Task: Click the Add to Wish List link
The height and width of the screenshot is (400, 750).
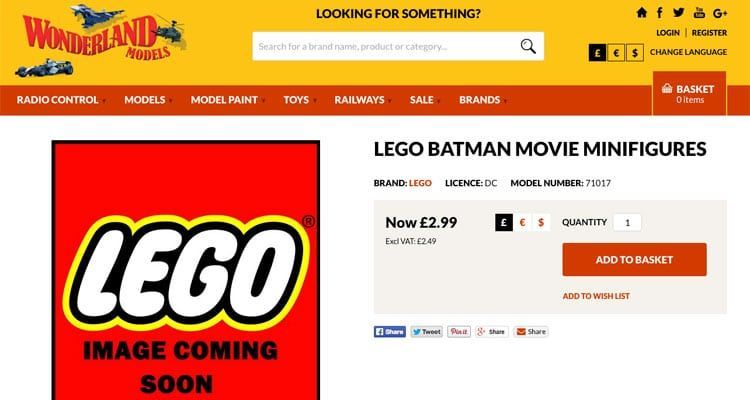Action: click(x=596, y=296)
